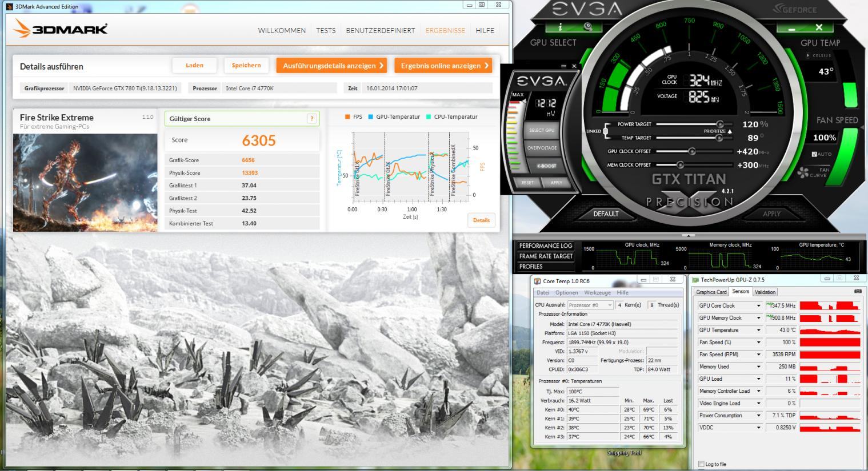This screenshot has width=868, height=471.
Task: Open the Werkzeuge menu in Core Temp
Action: pyautogui.click(x=597, y=292)
